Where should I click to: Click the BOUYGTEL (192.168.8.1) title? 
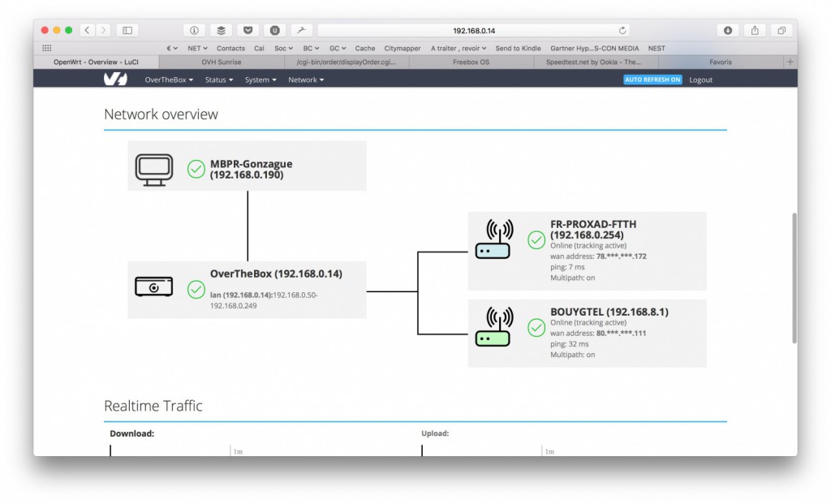609,312
